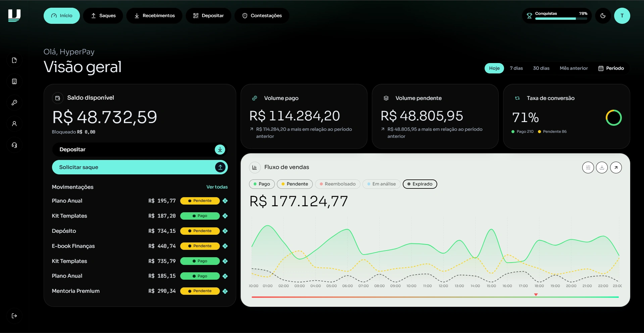Image resolution: width=644 pixels, height=333 pixels.
Task: Click the Volume pago link icon
Action: (255, 98)
